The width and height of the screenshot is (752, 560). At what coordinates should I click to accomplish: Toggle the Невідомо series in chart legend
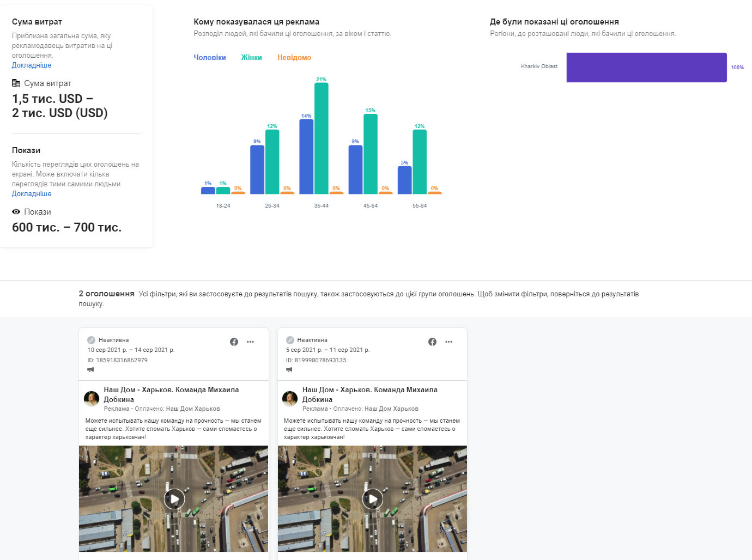[x=294, y=57]
